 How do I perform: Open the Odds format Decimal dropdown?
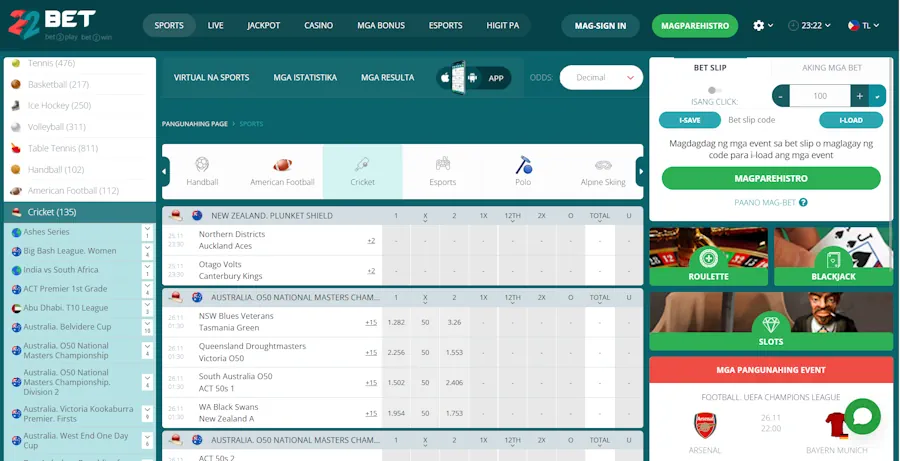[601, 78]
